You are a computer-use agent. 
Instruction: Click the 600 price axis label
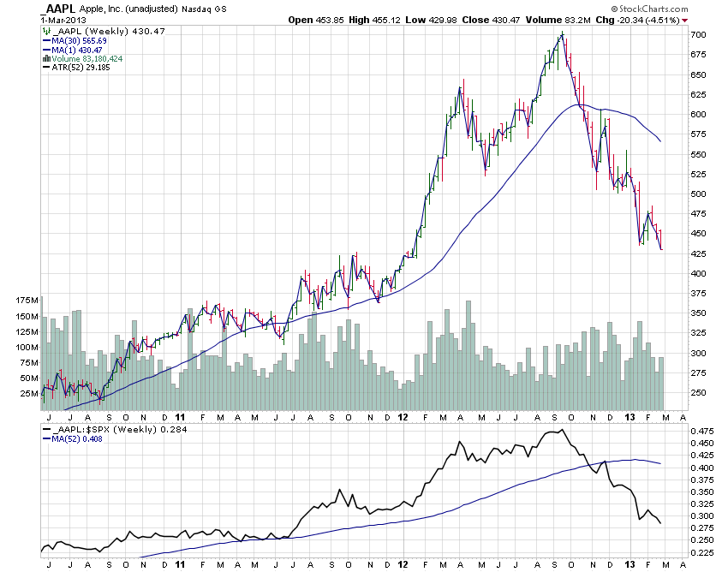coord(698,114)
